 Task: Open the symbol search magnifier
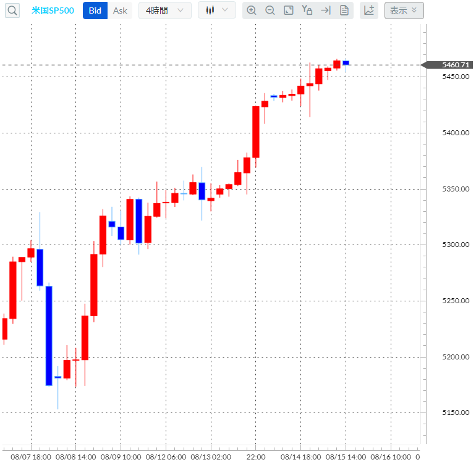tap(12, 10)
